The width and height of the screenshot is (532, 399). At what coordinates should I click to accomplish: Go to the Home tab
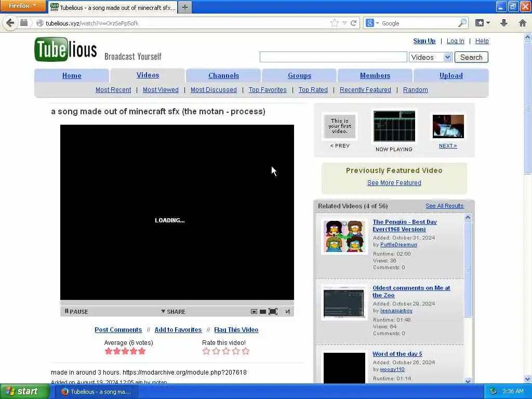(x=72, y=76)
